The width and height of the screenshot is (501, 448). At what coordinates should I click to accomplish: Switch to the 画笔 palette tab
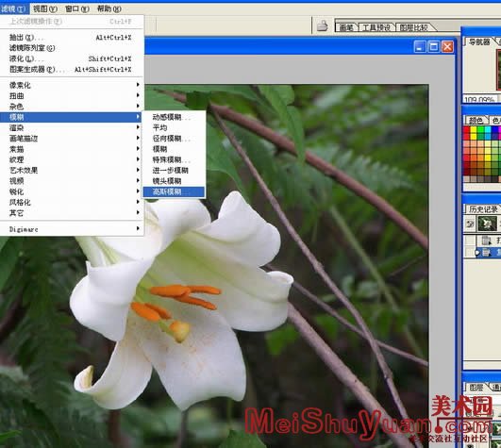[x=346, y=27]
